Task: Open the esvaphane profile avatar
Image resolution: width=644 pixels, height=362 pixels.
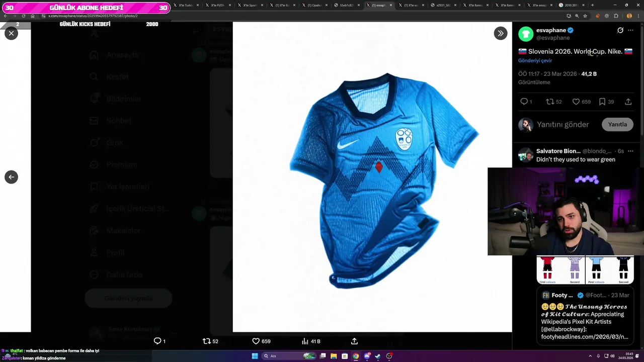Action: 526,34
